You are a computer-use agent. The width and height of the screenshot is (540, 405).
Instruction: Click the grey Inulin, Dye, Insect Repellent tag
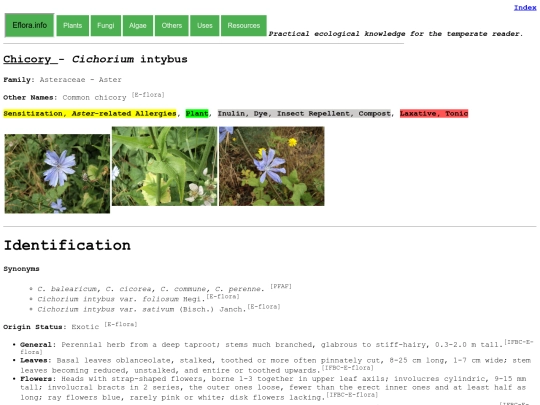(304, 114)
